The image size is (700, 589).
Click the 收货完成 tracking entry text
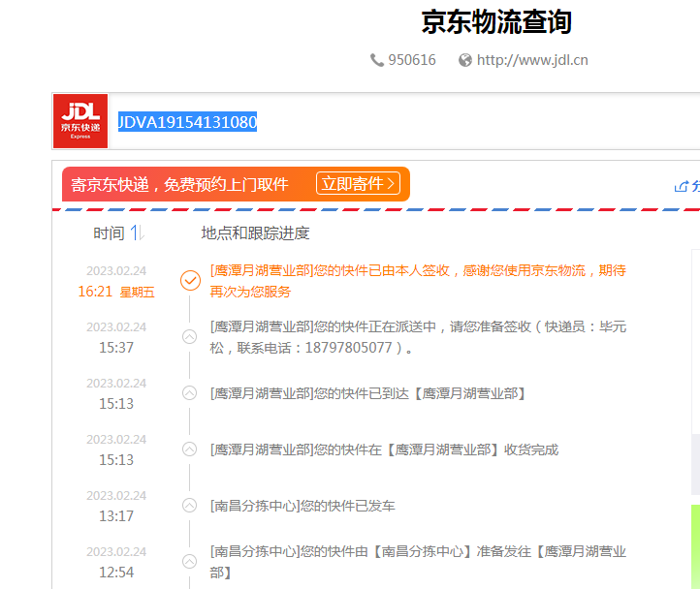coord(384,449)
